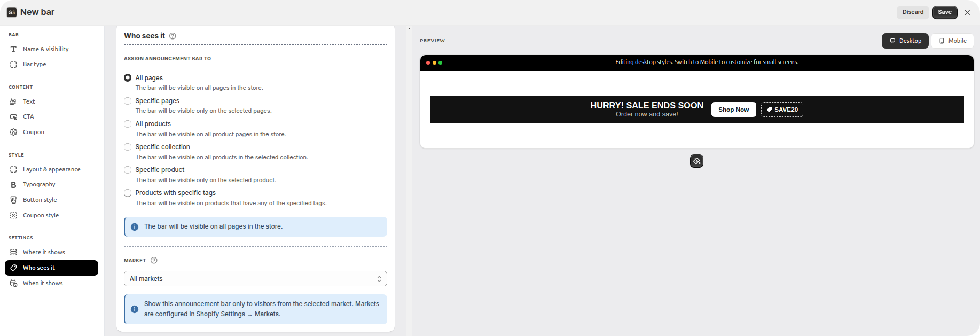The width and height of the screenshot is (980, 336).
Task: Switch preview to Desktop
Action: pyautogui.click(x=905, y=41)
